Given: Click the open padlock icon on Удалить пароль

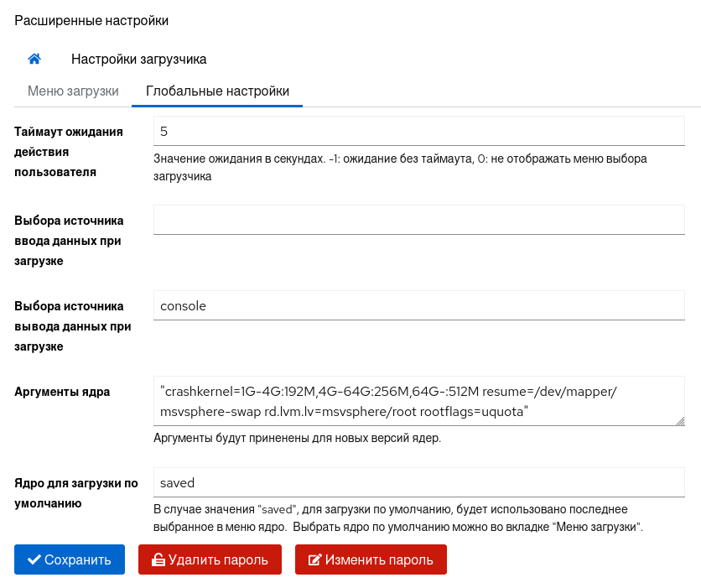Looking at the screenshot, I should click(x=158, y=559).
